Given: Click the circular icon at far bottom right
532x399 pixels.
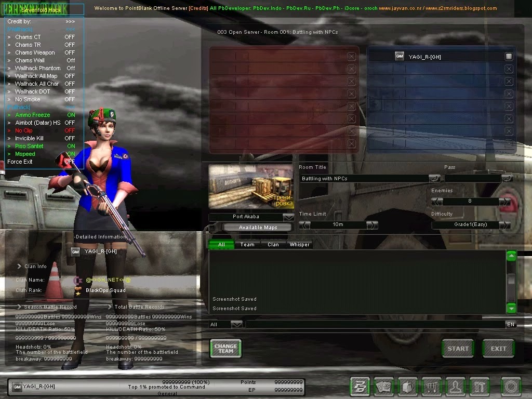Looking at the screenshot, I should point(511,387).
